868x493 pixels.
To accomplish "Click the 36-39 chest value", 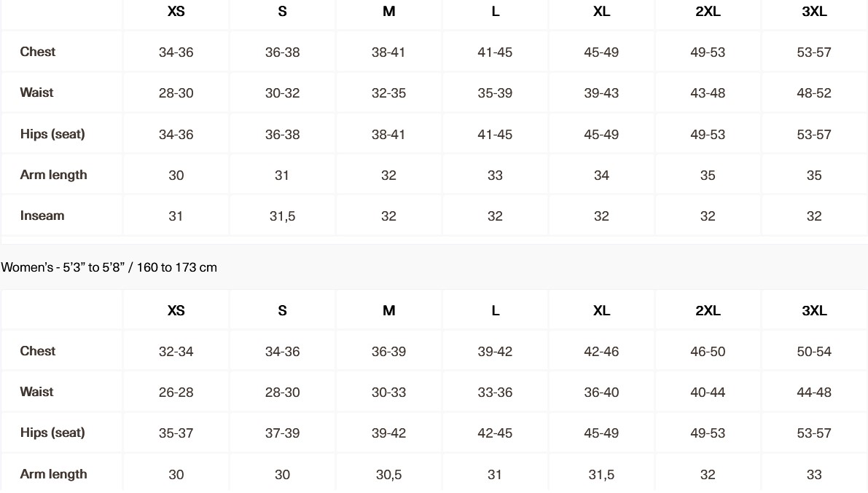I will click(x=388, y=352).
